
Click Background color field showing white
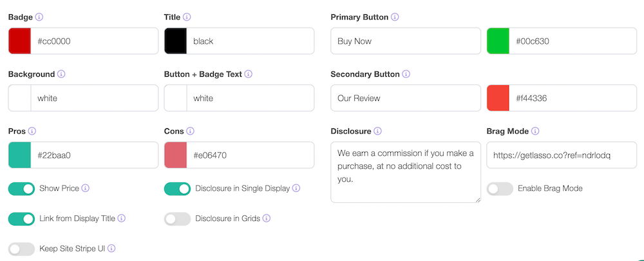tap(95, 98)
